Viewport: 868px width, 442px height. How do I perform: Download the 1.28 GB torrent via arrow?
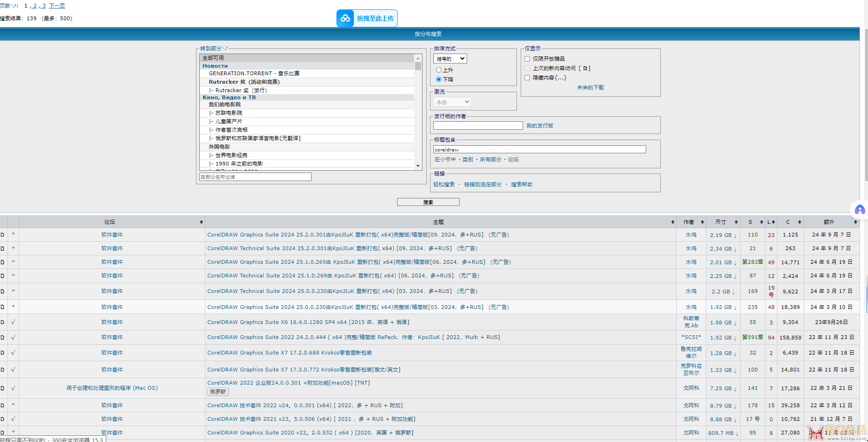pos(735,353)
